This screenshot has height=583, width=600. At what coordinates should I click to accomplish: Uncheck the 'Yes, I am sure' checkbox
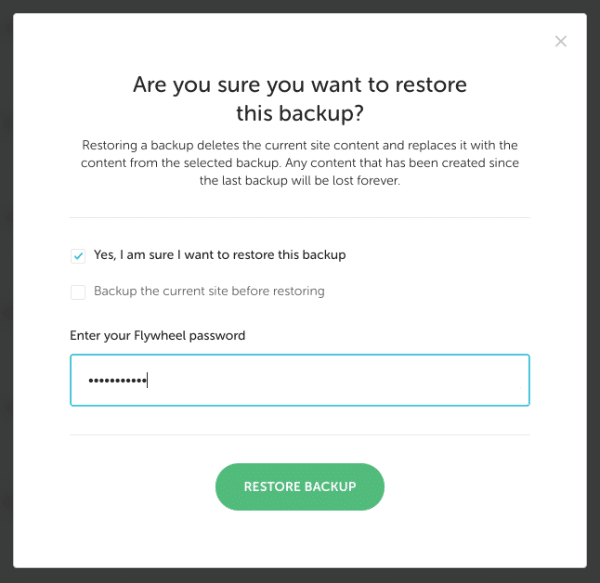click(x=78, y=255)
